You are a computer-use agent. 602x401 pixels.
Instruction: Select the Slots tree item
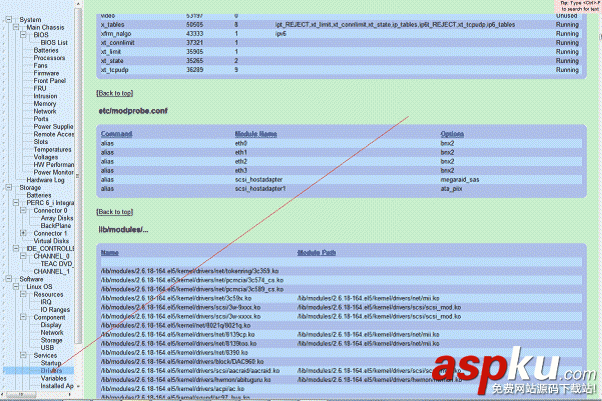(41, 142)
